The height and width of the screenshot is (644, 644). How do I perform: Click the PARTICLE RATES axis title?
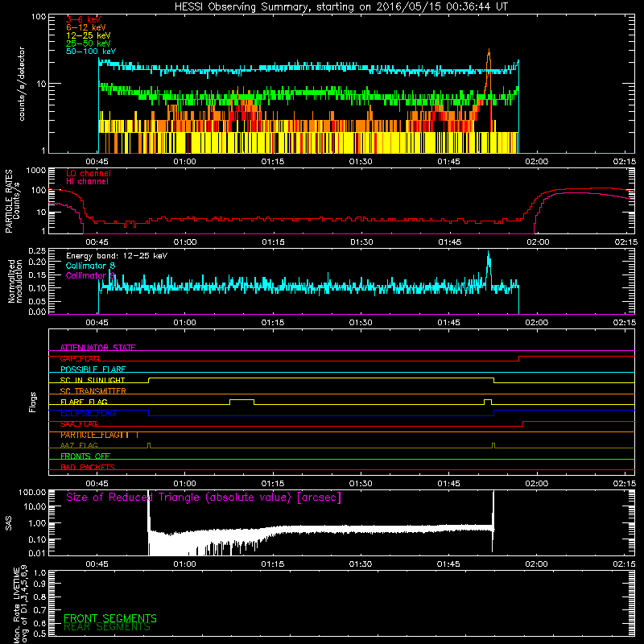pos(9,201)
